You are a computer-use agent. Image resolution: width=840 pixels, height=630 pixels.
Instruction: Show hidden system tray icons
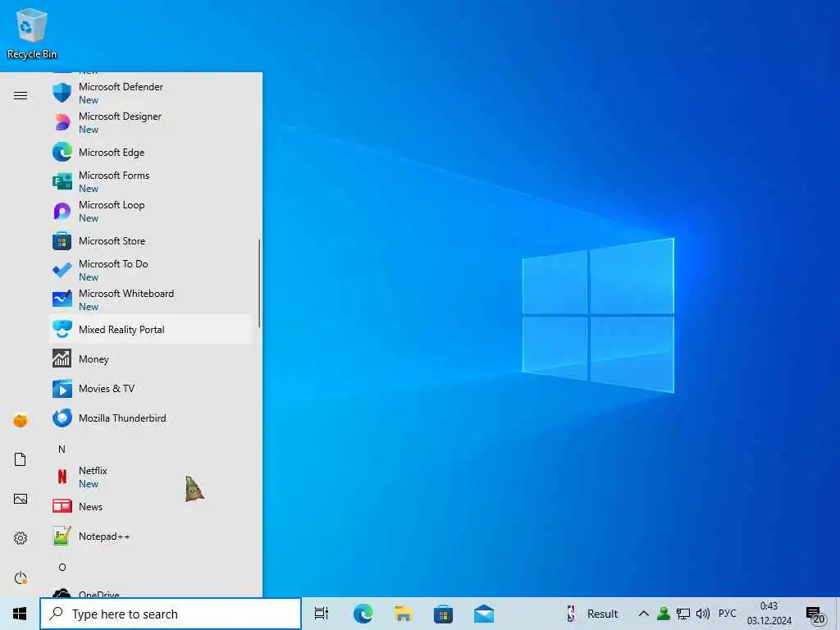(643, 614)
